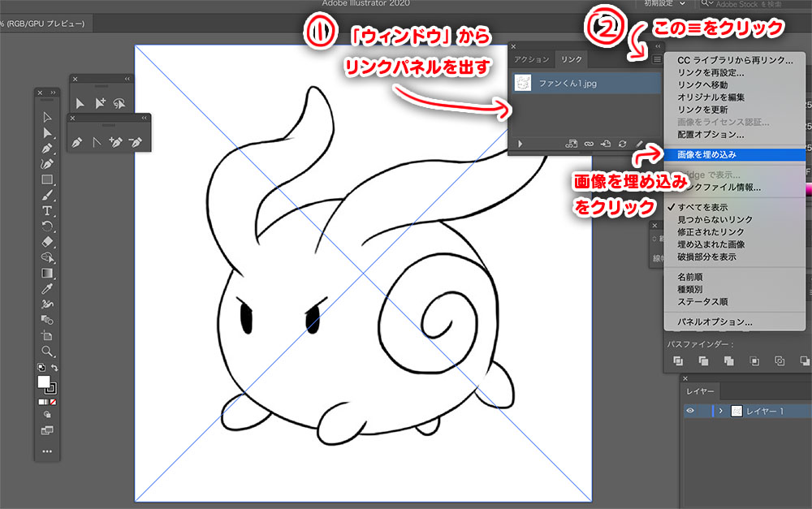This screenshot has height=509, width=812.
Task: Select the Gradient tool
Action: [x=47, y=273]
